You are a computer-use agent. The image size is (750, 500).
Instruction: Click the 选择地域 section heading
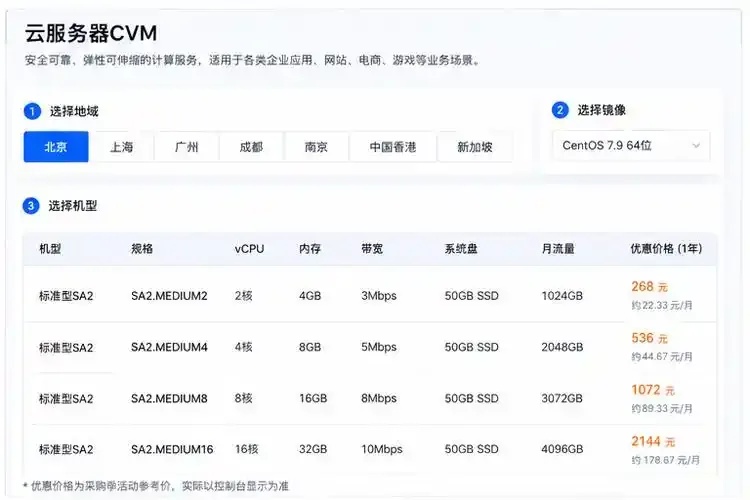tap(74, 111)
